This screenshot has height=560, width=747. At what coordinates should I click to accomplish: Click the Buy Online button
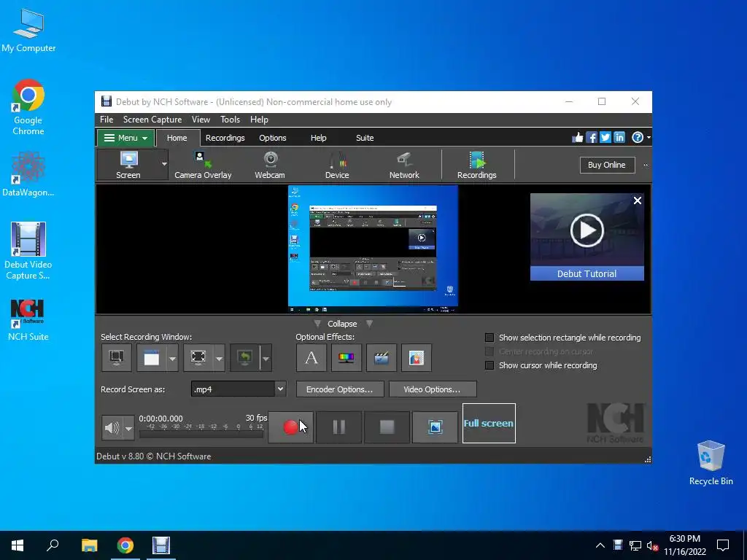click(x=607, y=165)
